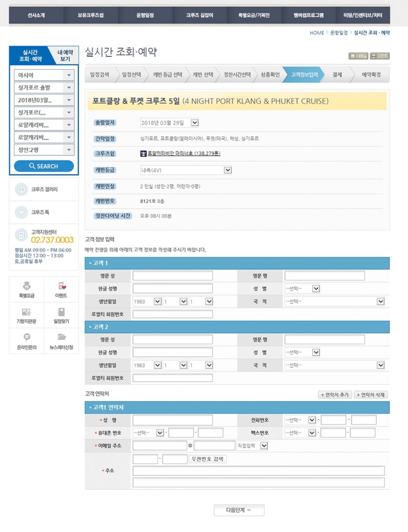
Task: Click the 프린트 print icon button
Action: tap(380, 56)
